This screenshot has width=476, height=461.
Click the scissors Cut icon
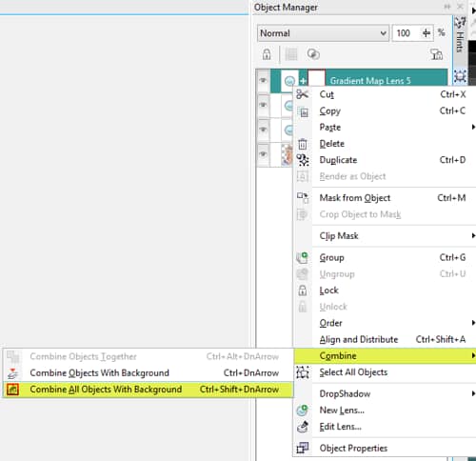[302, 94]
